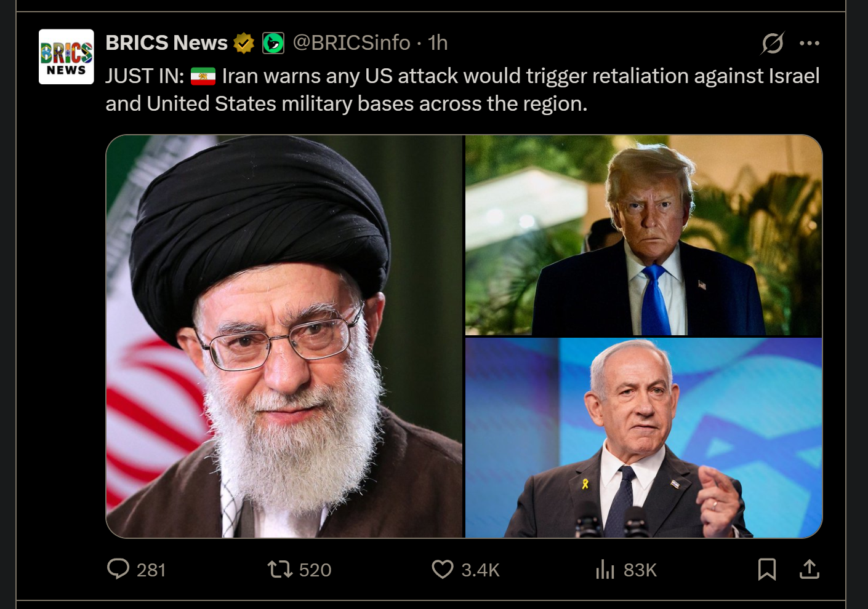Bookmark this post
Image resolution: width=868 pixels, height=609 pixels.
[x=767, y=569]
